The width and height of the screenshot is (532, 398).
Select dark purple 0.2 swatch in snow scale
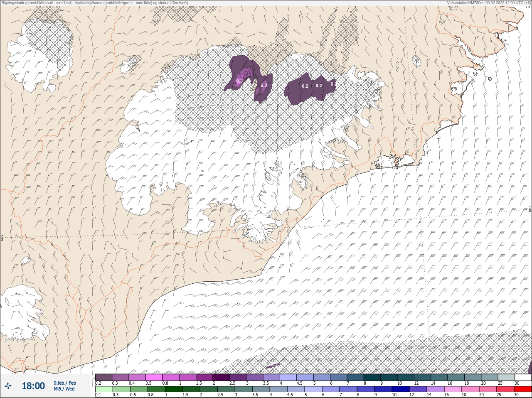pyautogui.click(x=103, y=377)
